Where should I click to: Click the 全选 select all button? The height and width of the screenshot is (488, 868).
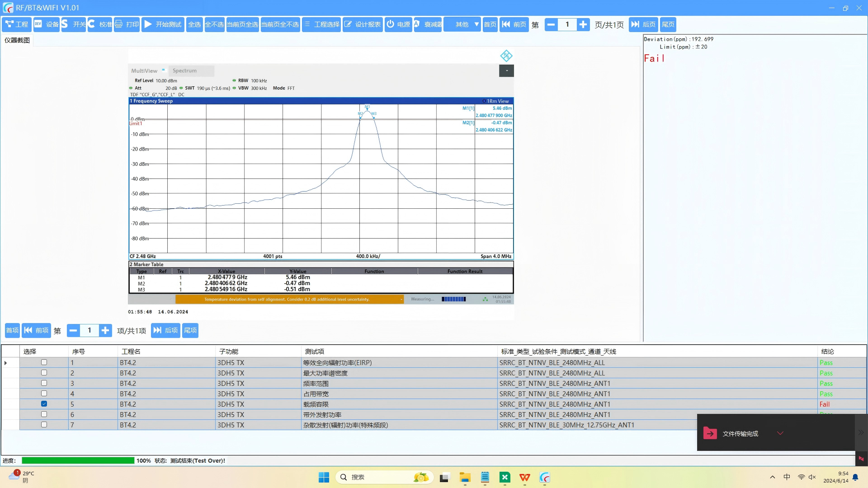click(x=194, y=24)
